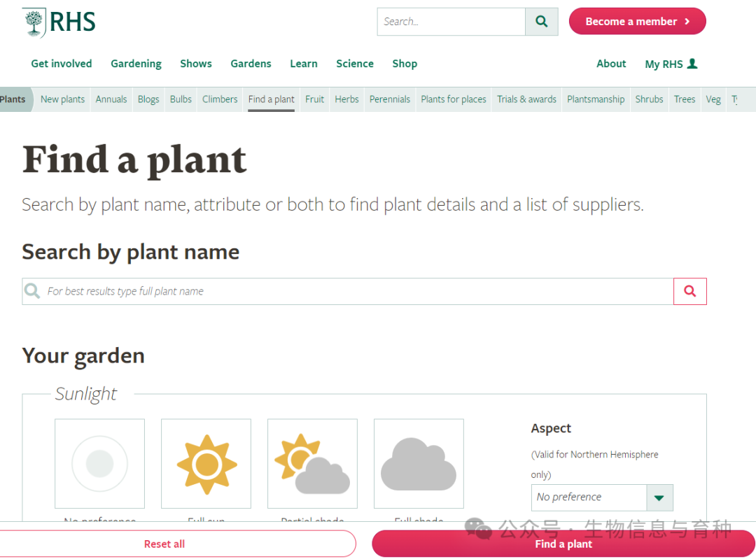Open the Annuals tab
Screen dimensions: 756x559
tap(111, 99)
